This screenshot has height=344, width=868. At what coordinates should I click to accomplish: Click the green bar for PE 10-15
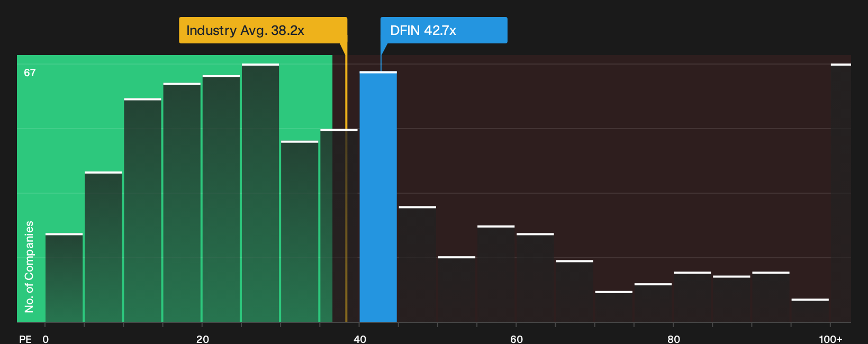tap(142, 210)
